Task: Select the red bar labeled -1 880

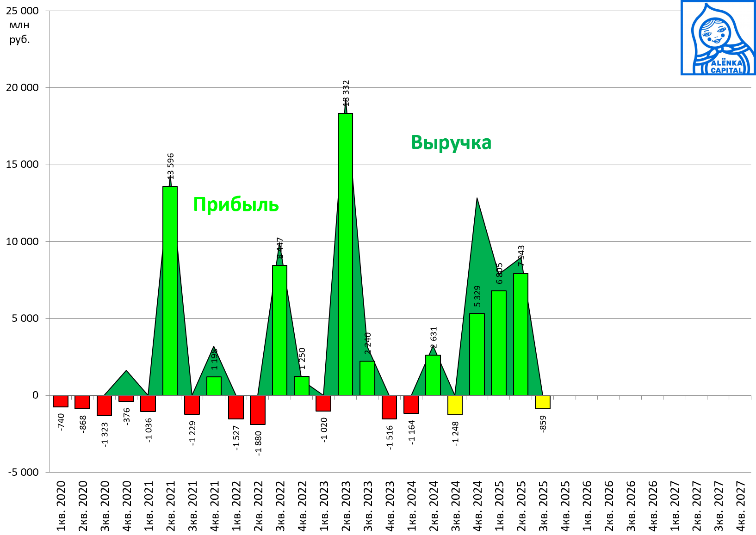Action: (x=258, y=410)
